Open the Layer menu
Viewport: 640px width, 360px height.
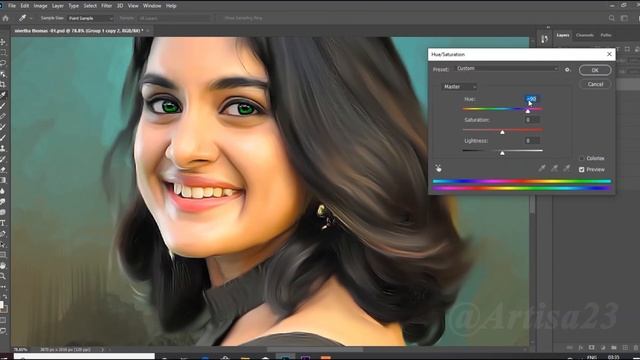(x=58, y=6)
